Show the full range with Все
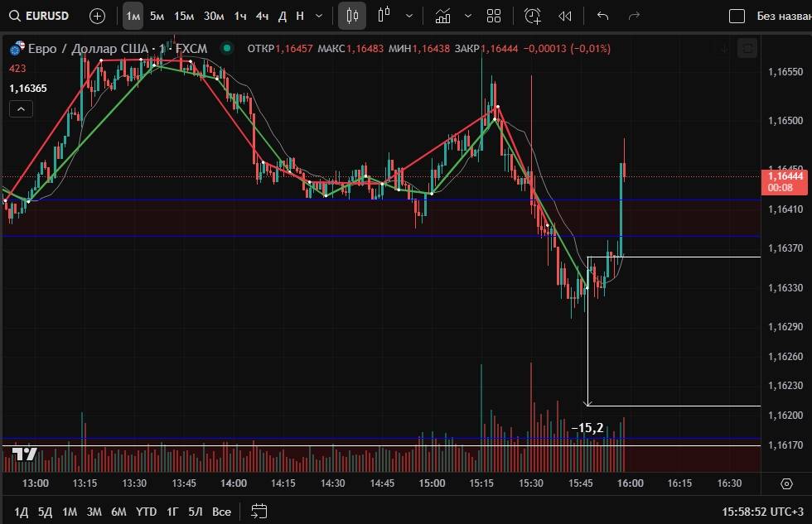 pos(221,512)
